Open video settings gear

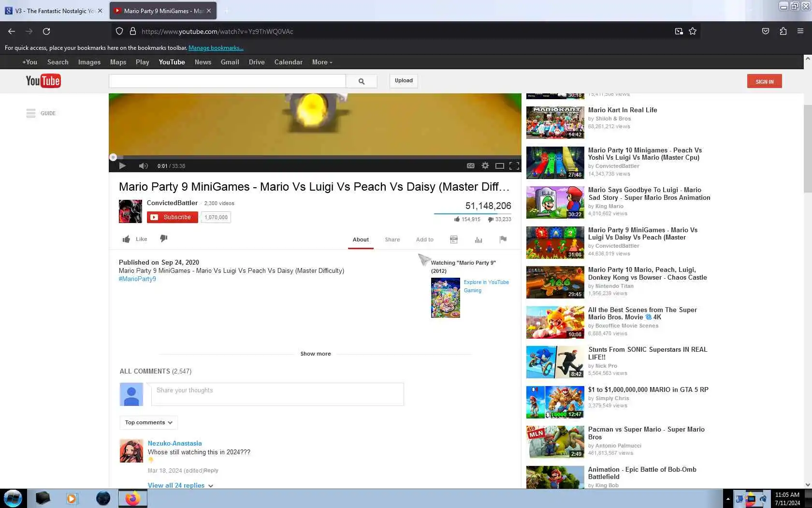[485, 165]
